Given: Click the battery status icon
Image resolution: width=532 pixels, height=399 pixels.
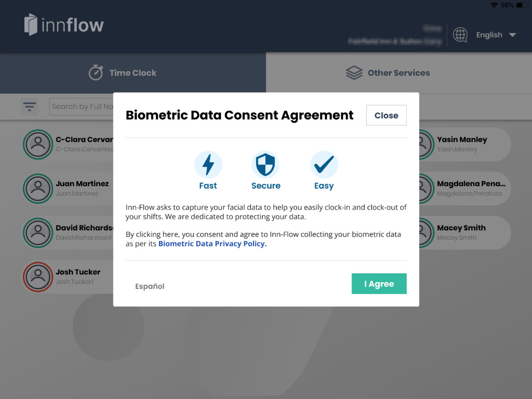Looking at the screenshot, I should [522, 5].
